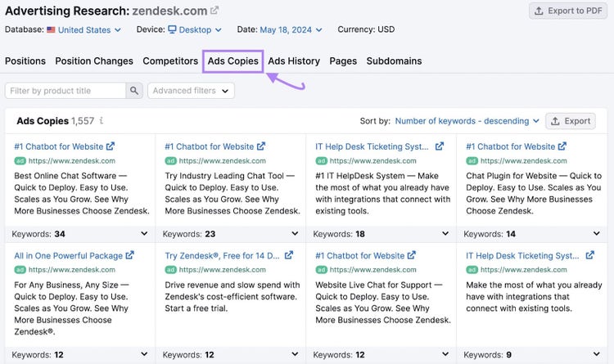Expand Keywords: 12 under Website Live Chat ad
The height and width of the screenshot is (364, 614).
[445, 354]
